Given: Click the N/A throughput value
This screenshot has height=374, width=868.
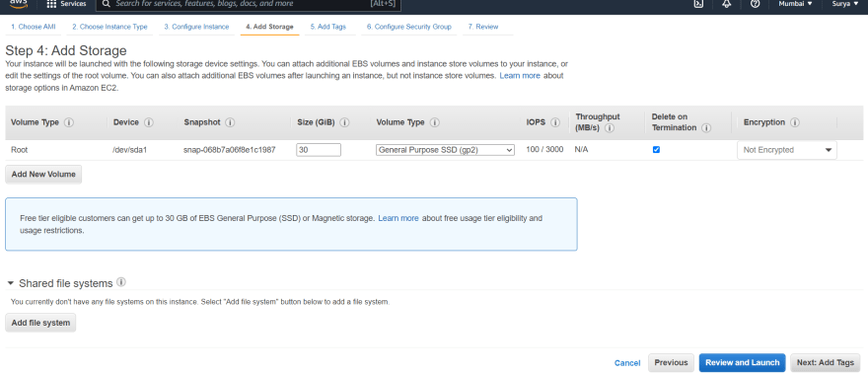Looking at the screenshot, I should [581, 150].
